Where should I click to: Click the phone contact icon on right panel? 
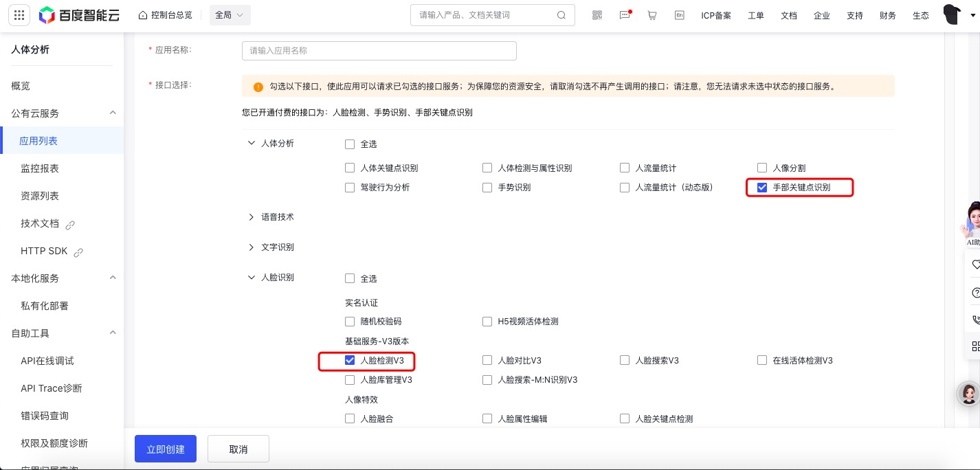click(x=975, y=320)
